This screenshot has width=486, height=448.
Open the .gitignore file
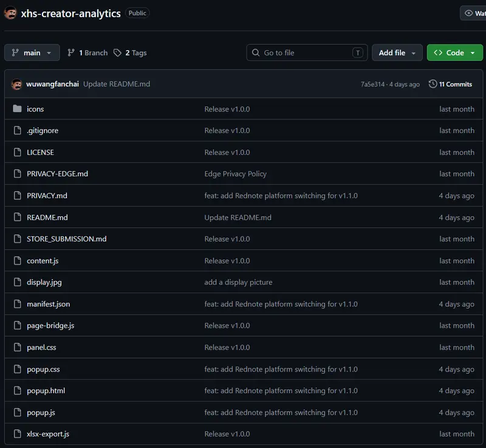coord(43,131)
